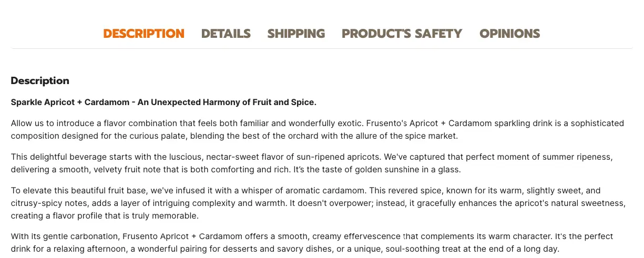Switch to the DETAILS tab

point(226,34)
